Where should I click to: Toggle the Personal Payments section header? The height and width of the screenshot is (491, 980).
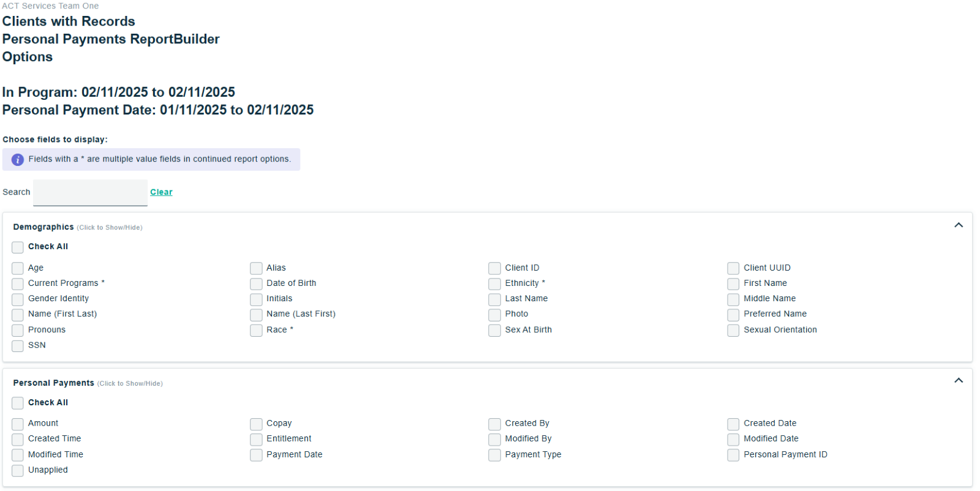(x=54, y=383)
